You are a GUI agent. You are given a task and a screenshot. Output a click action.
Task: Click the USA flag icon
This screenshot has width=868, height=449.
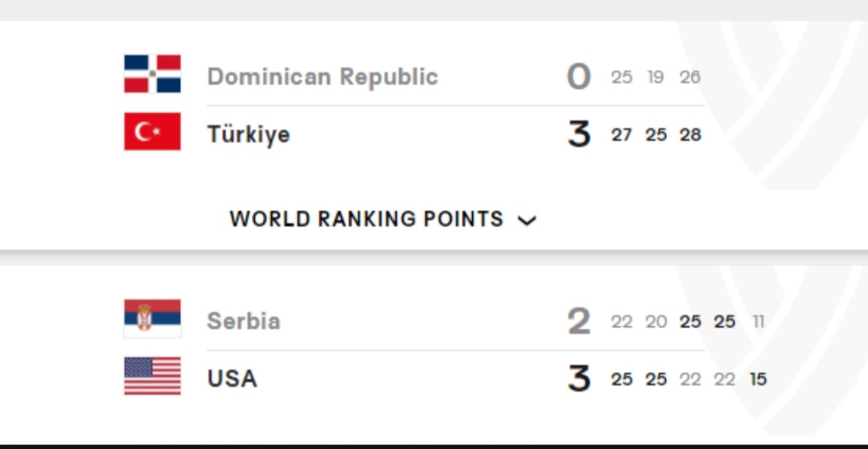152,376
